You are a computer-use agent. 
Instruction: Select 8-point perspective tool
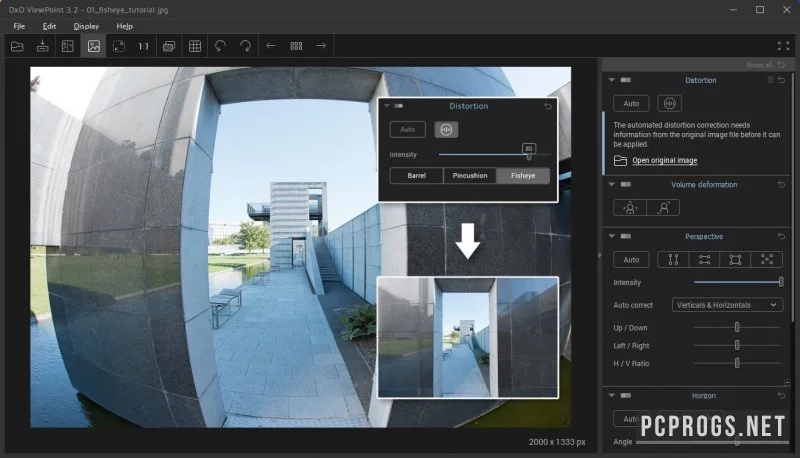[766, 260]
